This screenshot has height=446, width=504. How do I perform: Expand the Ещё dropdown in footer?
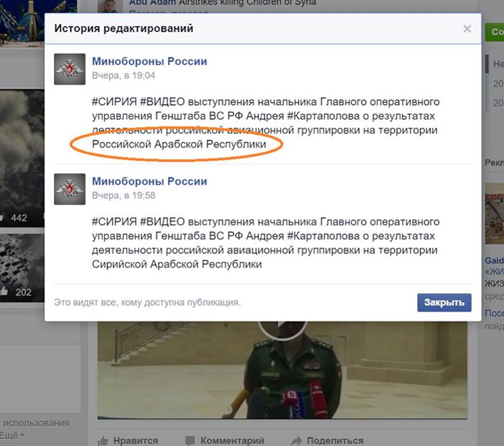coord(12,435)
